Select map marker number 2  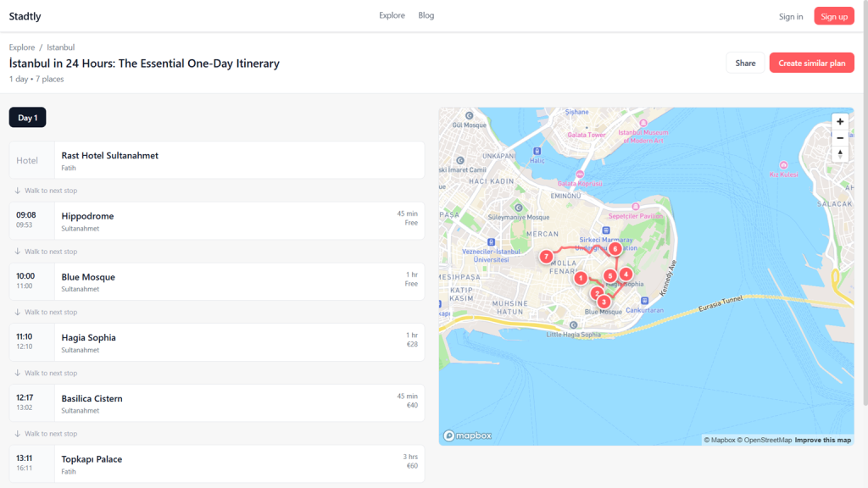597,293
